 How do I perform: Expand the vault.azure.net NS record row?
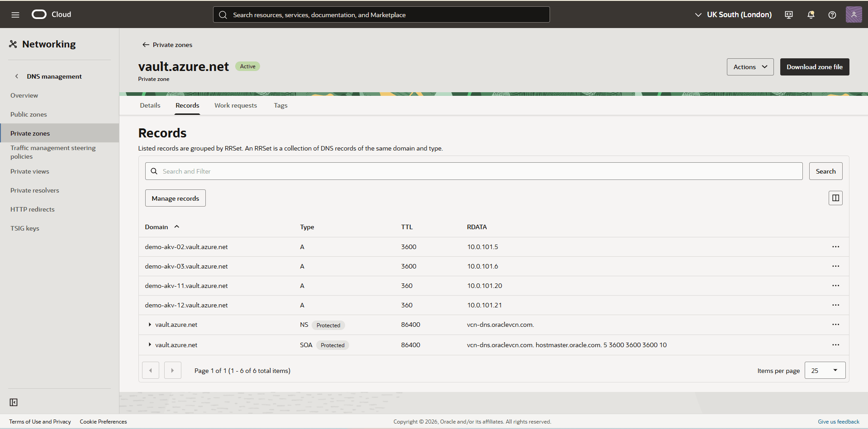pos(149,325)
